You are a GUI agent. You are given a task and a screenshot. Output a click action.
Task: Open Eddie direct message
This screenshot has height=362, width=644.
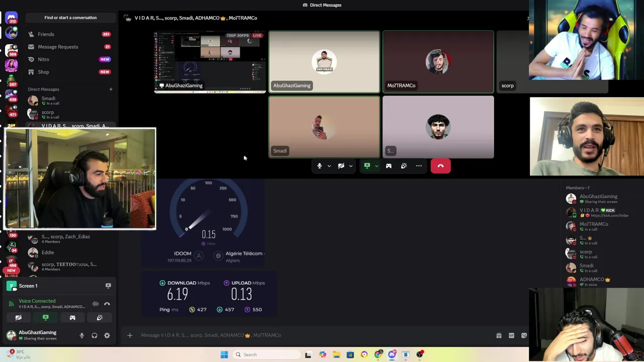[69, 252]
